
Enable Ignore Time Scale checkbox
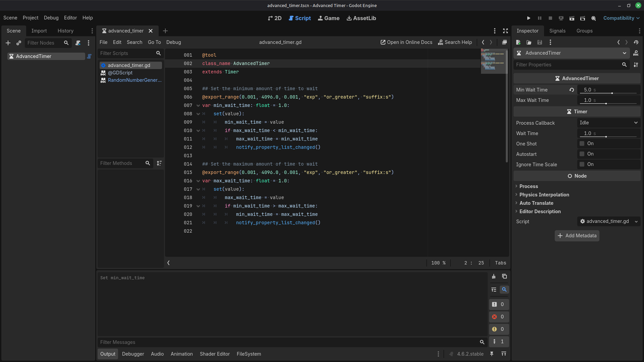click(x=582, y=165)
